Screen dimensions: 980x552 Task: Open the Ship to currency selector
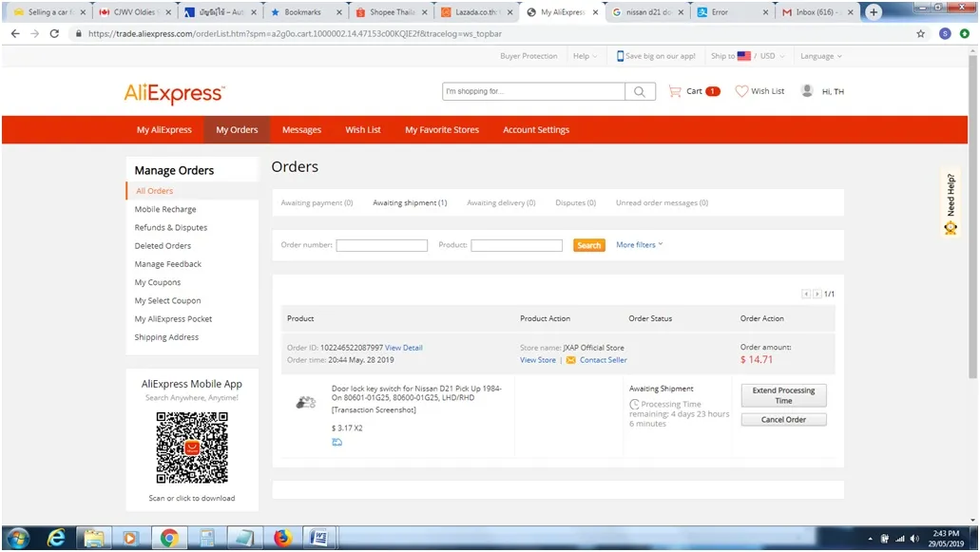(x=748, y=56)
